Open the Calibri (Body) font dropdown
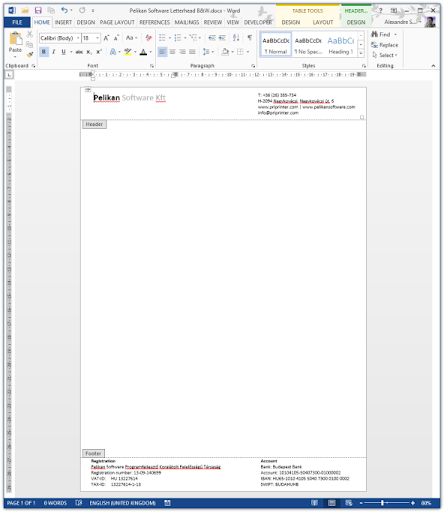 tap(60, 38)
